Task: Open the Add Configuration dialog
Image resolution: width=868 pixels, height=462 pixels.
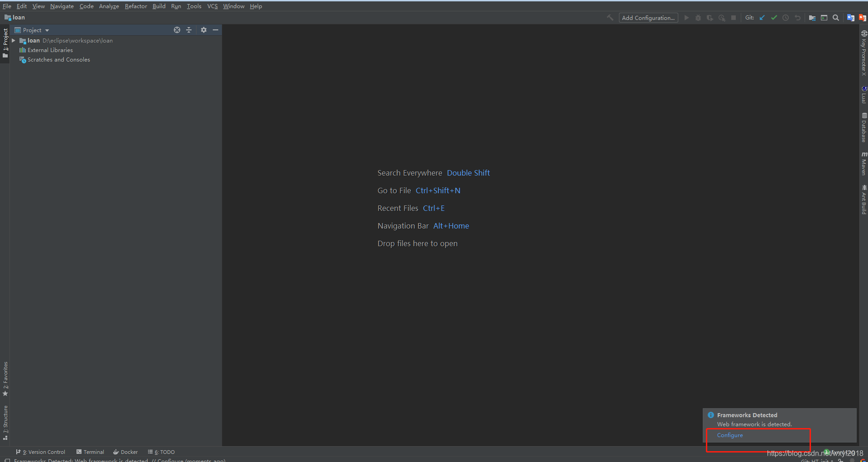Action: click(648, 18)
